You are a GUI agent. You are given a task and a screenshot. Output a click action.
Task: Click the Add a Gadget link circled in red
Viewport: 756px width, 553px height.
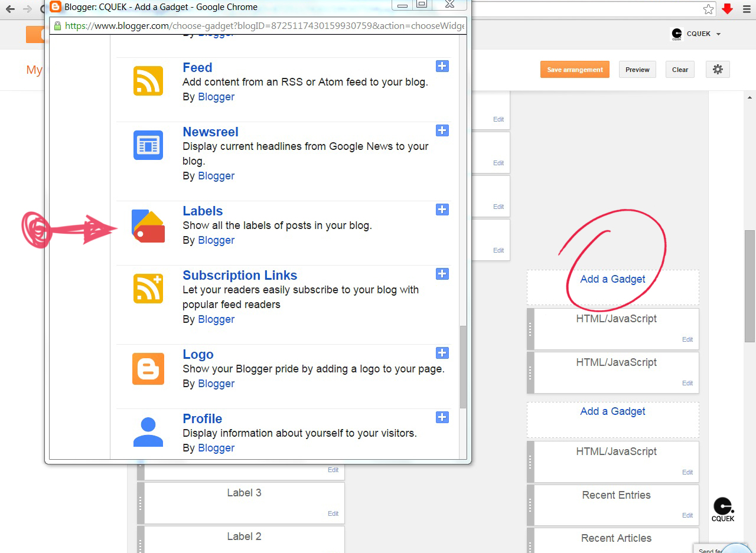pyautogui.click(x=612, y=279)
